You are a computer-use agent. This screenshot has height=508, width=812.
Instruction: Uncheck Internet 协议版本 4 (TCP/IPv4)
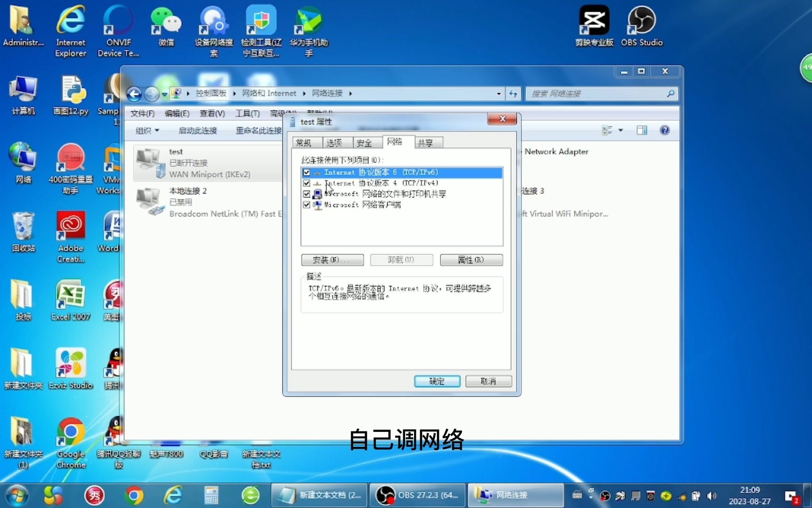(307, 183)
